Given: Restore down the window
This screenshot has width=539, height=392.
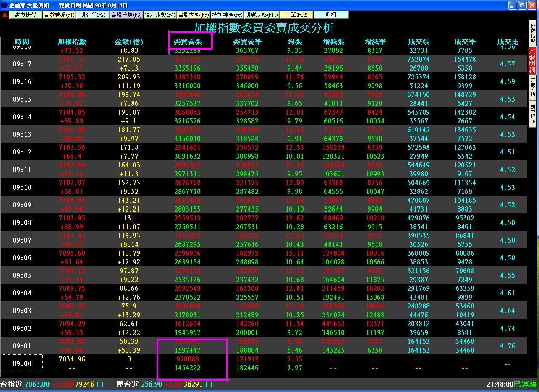Looking at the screenshot, I should tap(522, 5).
